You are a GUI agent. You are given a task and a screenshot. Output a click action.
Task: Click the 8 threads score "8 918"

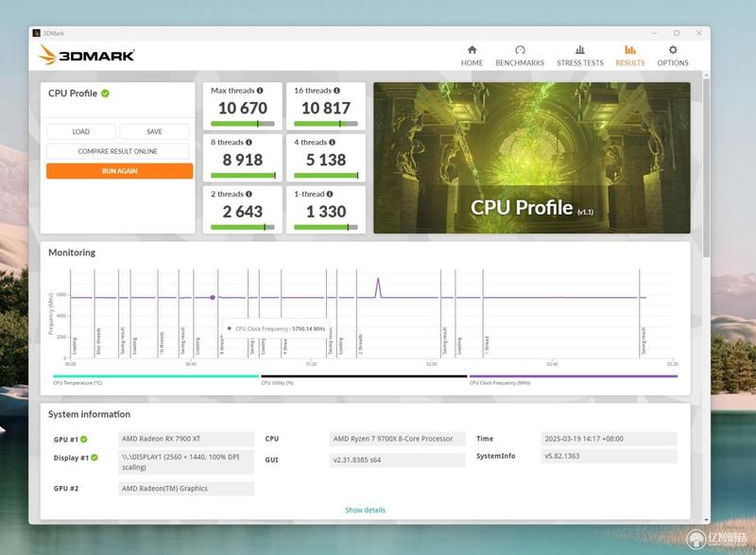[x=243, y=160]
